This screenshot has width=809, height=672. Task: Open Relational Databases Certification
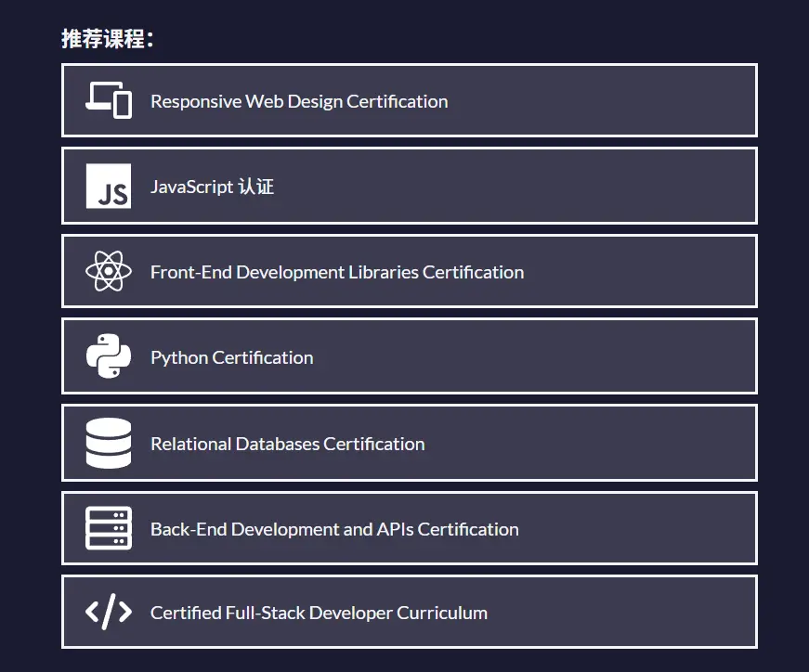tap(410, 443)
